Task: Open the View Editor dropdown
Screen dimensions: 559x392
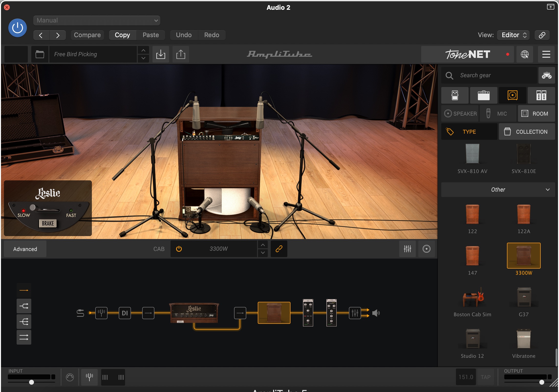Action: pyautogui.click(x=514, y=35)
